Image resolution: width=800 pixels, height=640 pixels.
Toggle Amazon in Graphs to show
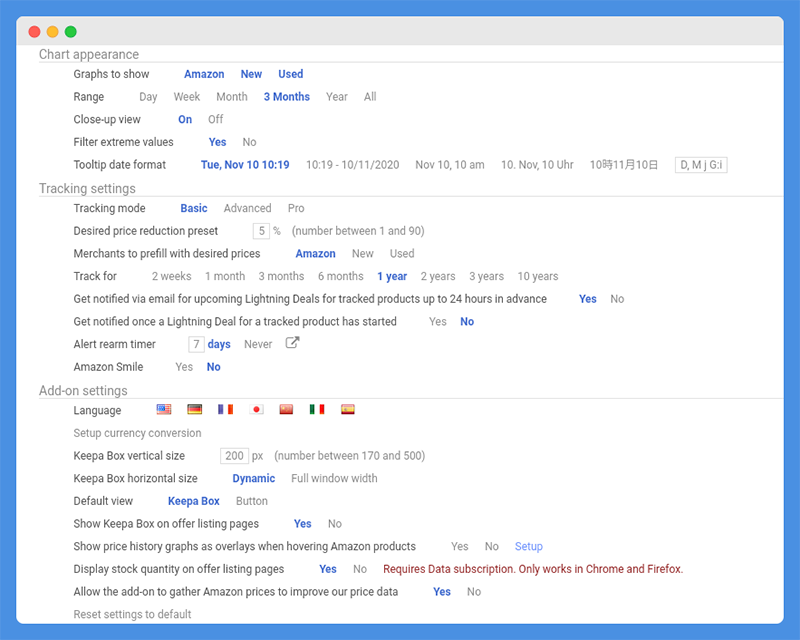[x=204, y=74]
